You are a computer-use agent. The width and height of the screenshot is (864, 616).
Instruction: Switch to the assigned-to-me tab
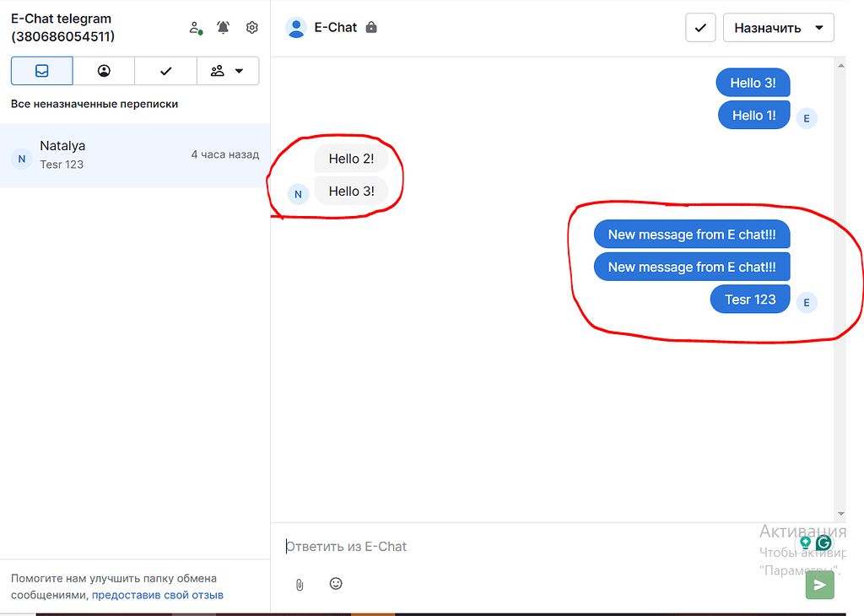[103, 70]
